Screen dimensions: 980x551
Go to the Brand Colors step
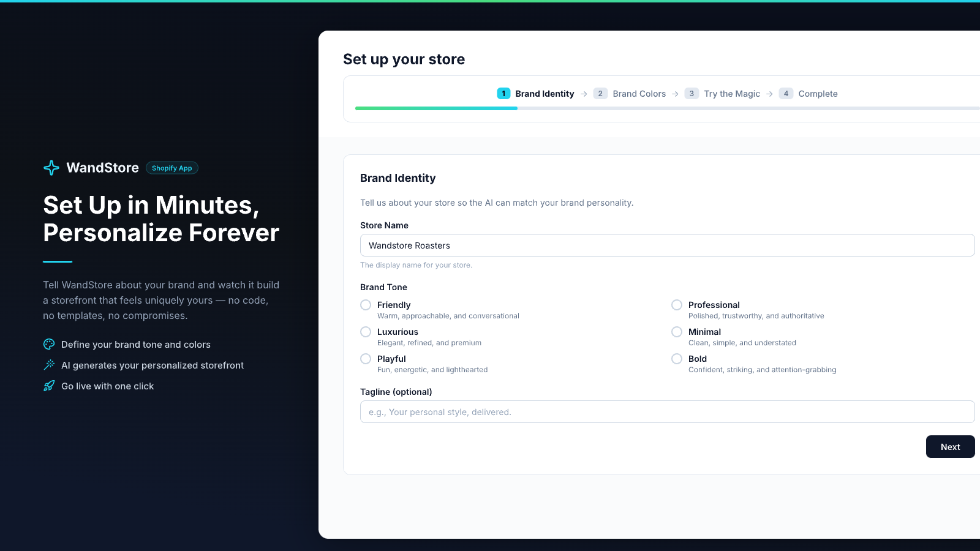pos(639,94)
